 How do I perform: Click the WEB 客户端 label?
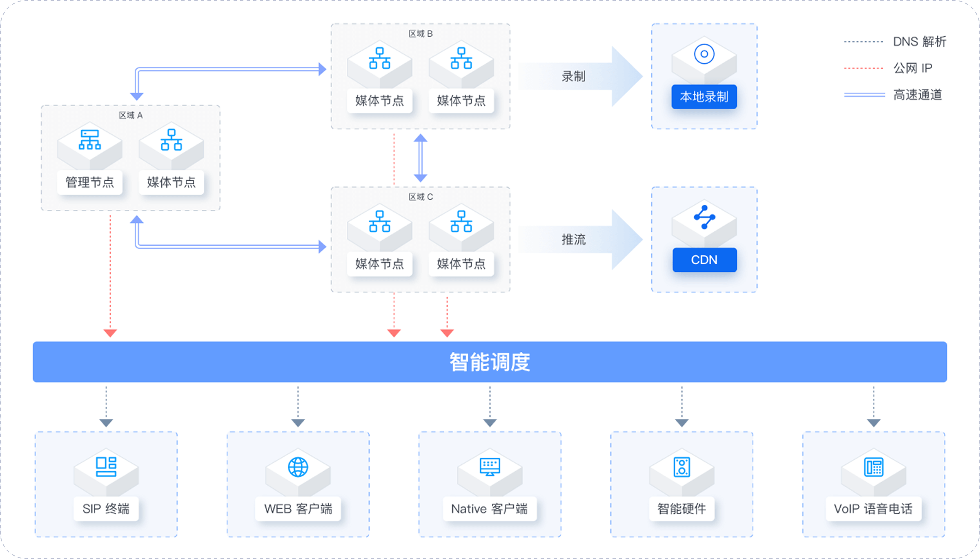click(x=298, y=509)
